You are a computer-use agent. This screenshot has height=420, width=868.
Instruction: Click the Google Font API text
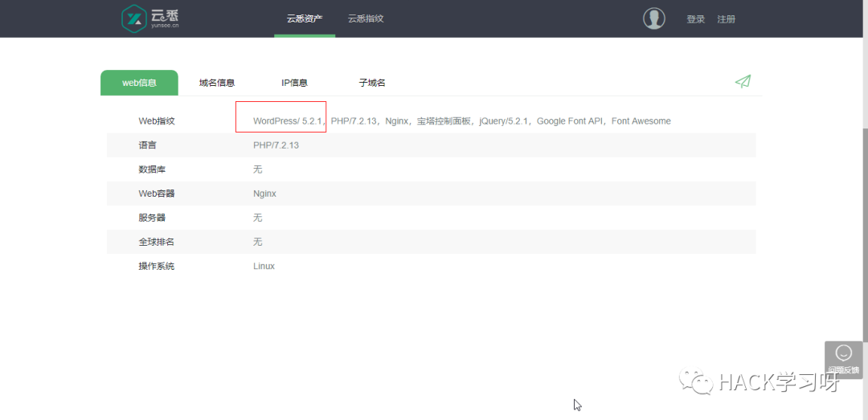[x=570, y=120]
